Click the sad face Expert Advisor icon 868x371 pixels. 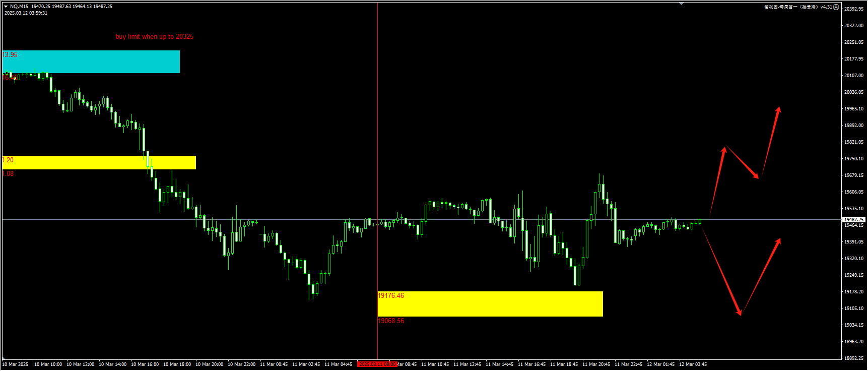[836, 7]
